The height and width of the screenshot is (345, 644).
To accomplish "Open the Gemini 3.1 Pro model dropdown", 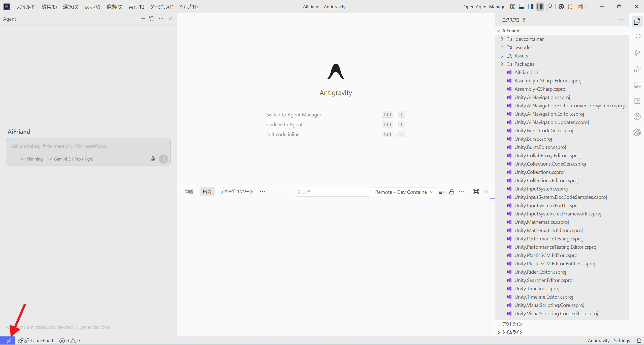I will [x=71, y=159].
